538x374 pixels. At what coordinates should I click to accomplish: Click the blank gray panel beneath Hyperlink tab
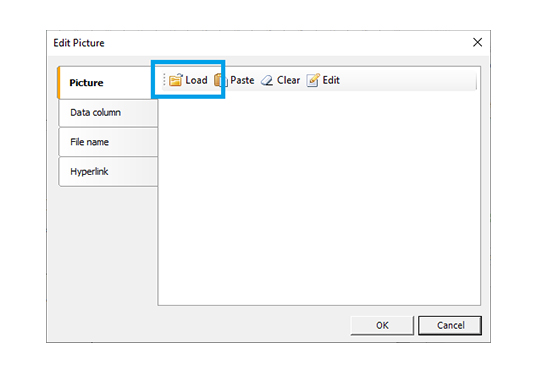(102, 246)
